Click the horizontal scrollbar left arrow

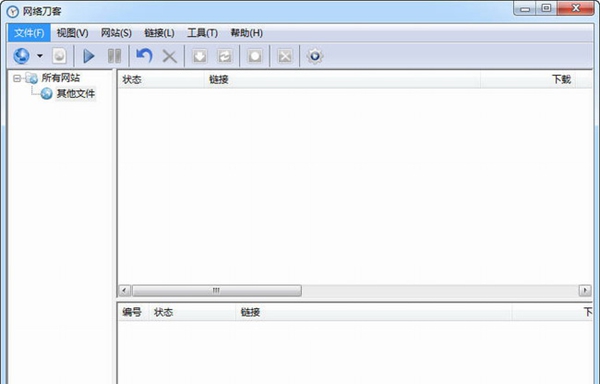pos(124,290)
